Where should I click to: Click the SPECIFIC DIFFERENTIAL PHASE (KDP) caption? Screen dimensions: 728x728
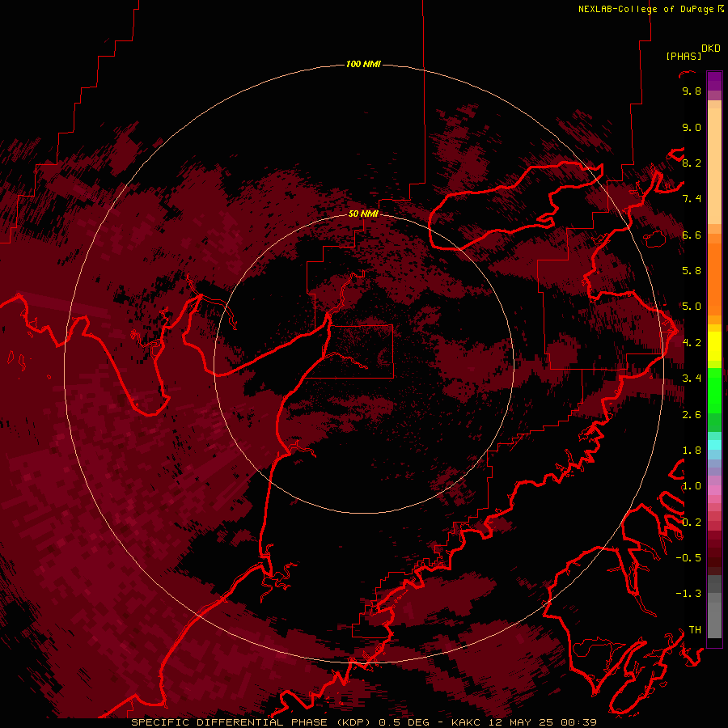coord(250,722)
